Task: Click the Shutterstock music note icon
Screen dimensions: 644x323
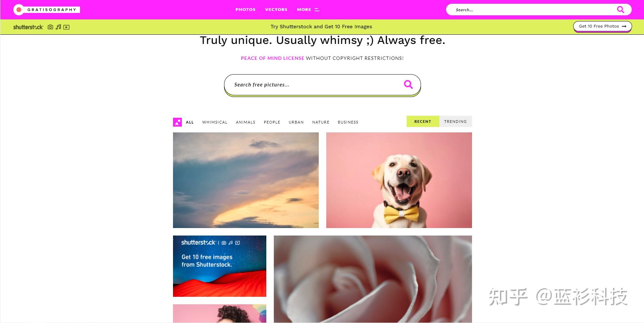Action: click(x=58, y=27)
